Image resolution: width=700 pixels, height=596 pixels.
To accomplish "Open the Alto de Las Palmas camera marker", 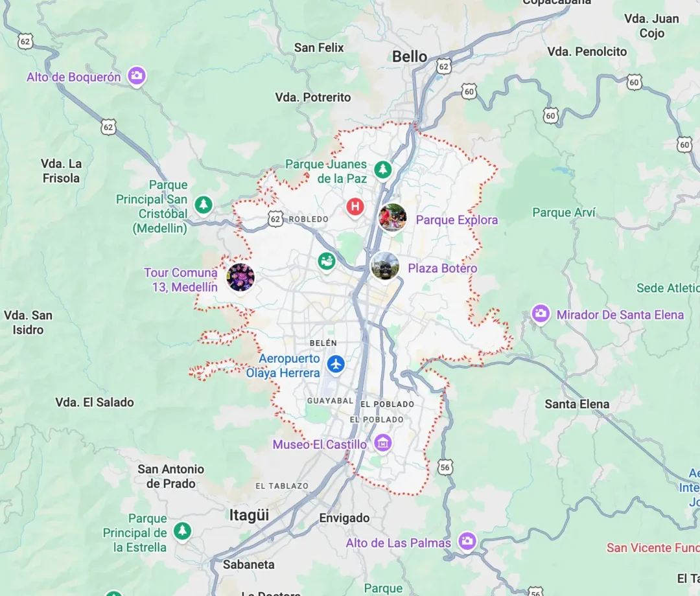I will 467,541.
